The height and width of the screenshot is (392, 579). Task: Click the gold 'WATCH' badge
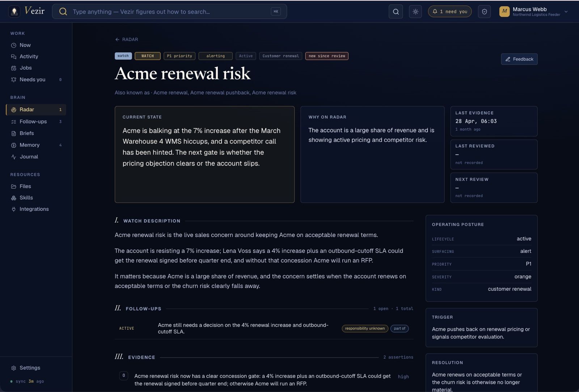point(148,56)
